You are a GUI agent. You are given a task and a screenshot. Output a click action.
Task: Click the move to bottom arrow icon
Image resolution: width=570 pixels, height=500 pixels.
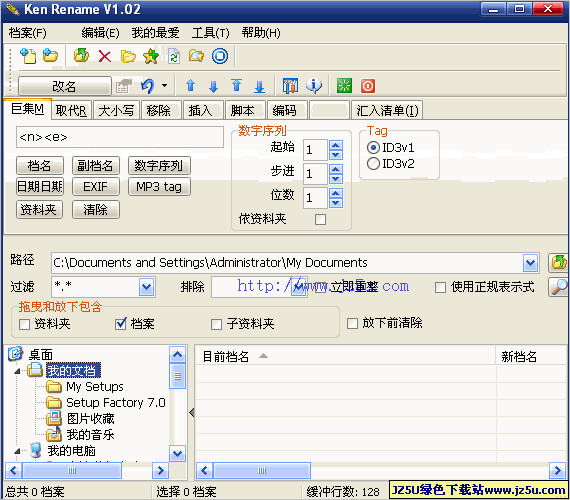(x=259, y=87)
